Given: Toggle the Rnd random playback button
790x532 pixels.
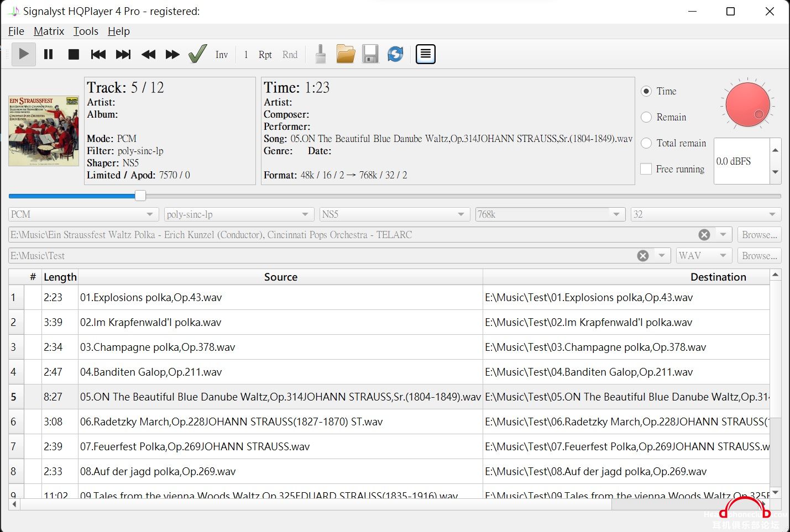Looking at the screenshot, I should tap(290, 55).
